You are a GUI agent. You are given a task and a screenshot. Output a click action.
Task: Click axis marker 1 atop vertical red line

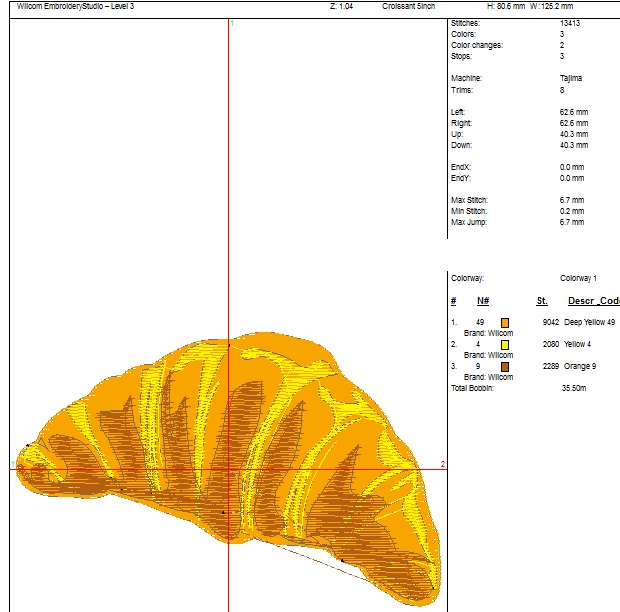pos(231,21)
